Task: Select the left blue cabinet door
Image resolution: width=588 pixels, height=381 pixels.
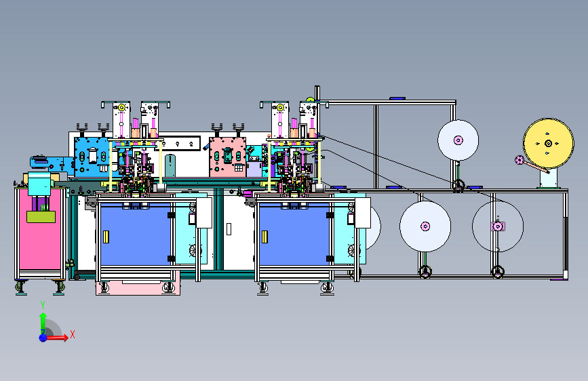Action: (x=136, y=236)
